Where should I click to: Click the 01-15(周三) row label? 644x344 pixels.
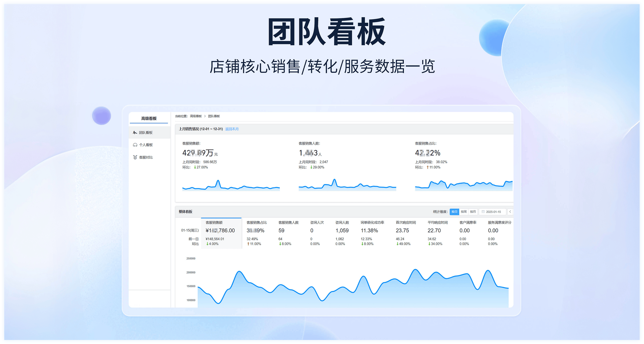(190, 230)
